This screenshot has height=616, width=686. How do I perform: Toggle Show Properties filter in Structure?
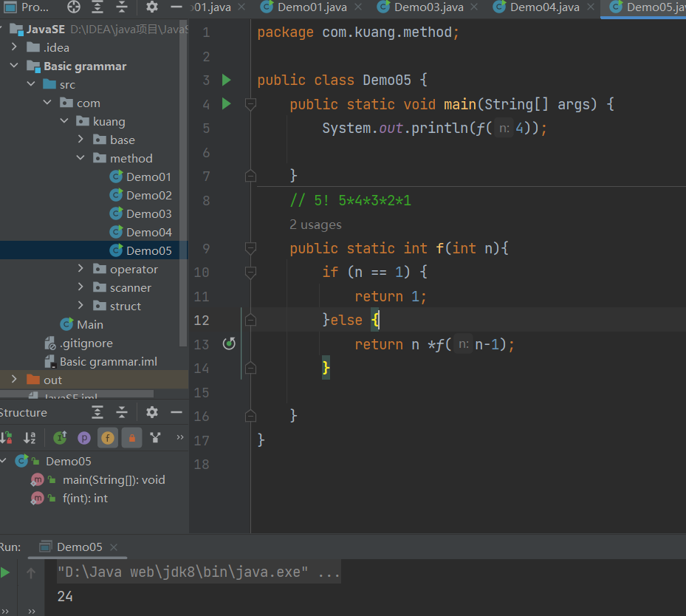(x=84, y=438)
